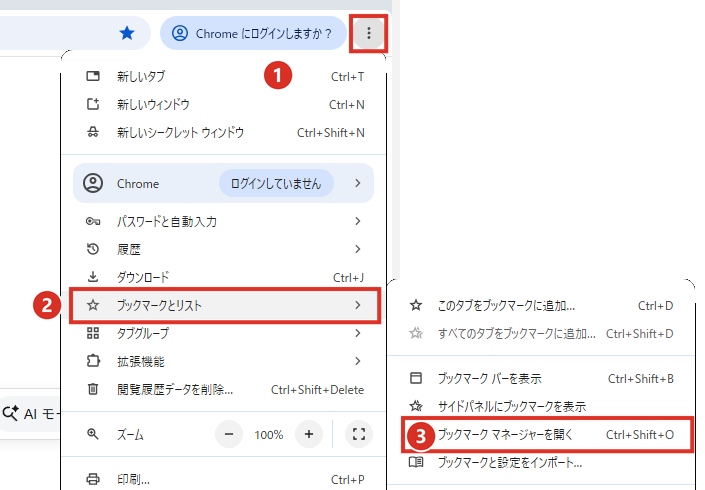This screenshot has width=705, height=490.
Task: Select サイドパネルにブックマークを表示 item
Action: [541, 406]
